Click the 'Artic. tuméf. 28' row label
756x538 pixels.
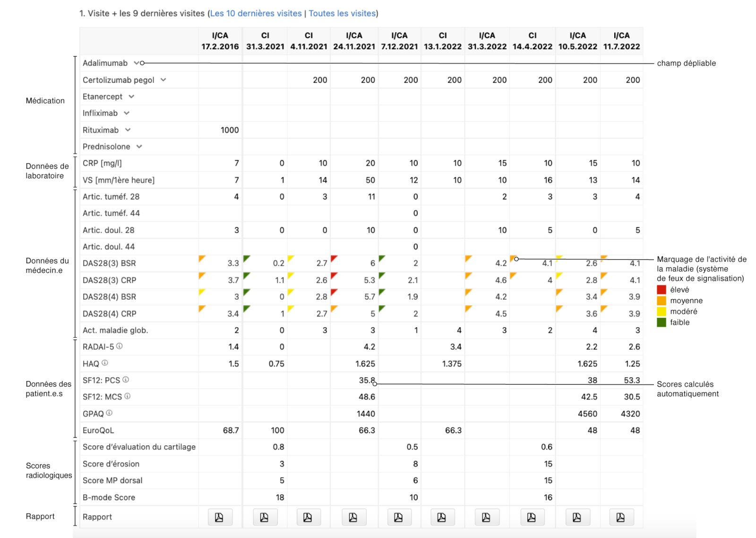[x=111, y=197]
